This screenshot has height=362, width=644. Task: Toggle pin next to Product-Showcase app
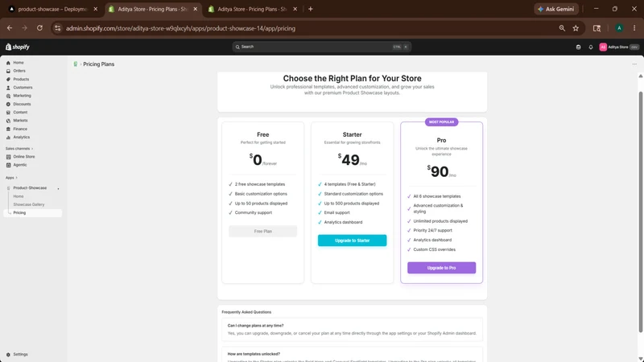click(58, 188)
